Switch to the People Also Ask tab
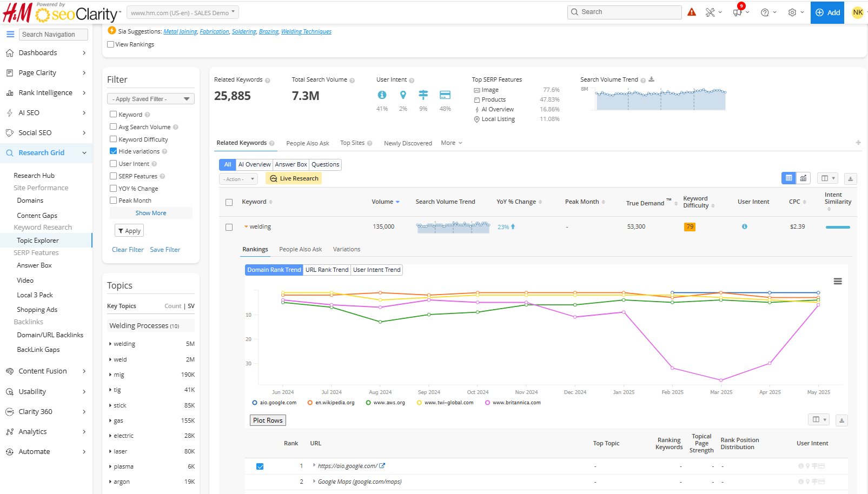This screenshot has height=494, width=868. click(x=307, y=143)
